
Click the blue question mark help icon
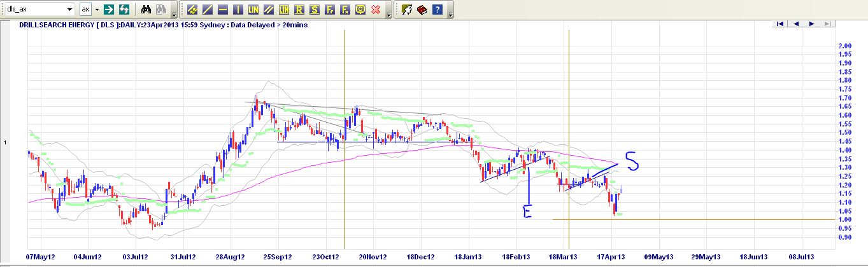coord(438,10)
